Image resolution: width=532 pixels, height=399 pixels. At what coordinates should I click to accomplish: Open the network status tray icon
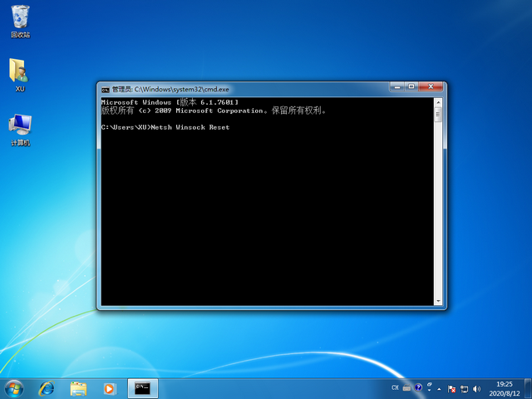pos(463,388)
